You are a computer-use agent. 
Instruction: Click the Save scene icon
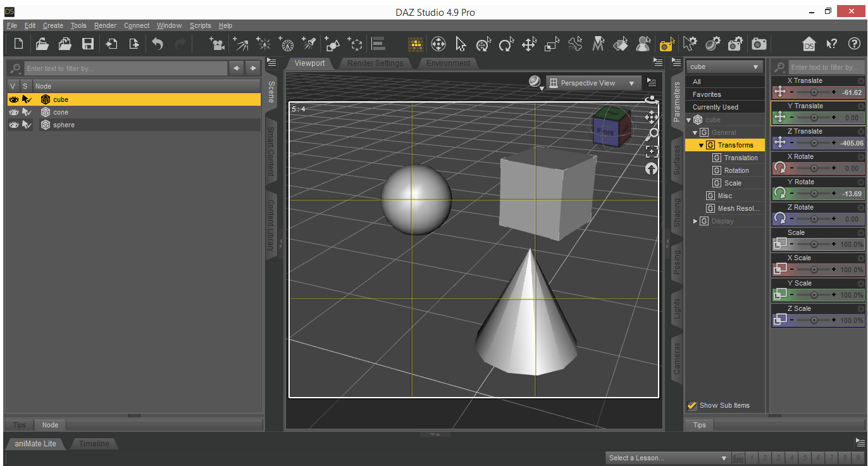click(x=88, y=44)
